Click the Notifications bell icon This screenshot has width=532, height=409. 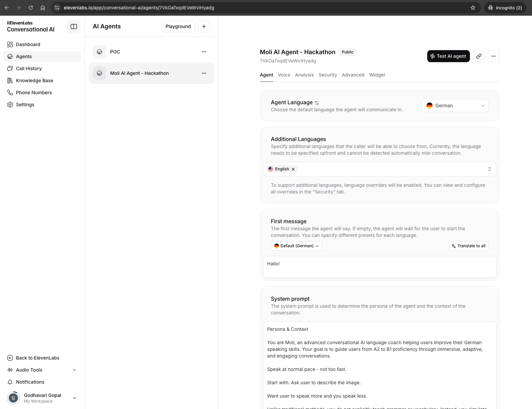(x=10, y=382)
